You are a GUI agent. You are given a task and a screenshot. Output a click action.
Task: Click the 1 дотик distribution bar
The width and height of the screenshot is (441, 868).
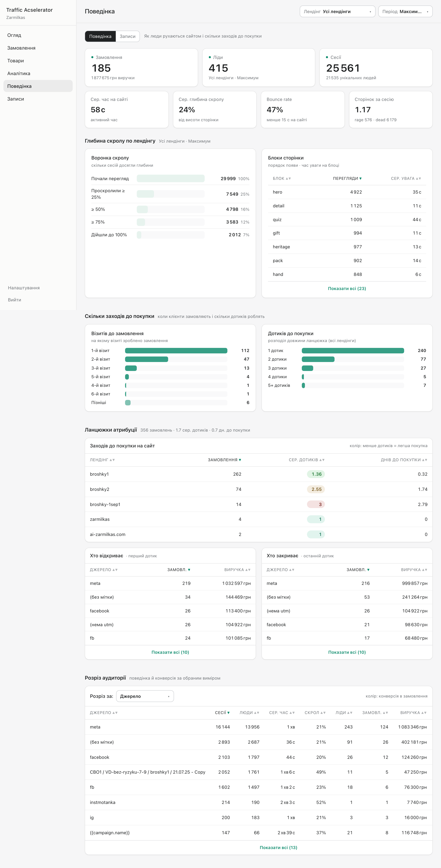click(x=353, y=351)
